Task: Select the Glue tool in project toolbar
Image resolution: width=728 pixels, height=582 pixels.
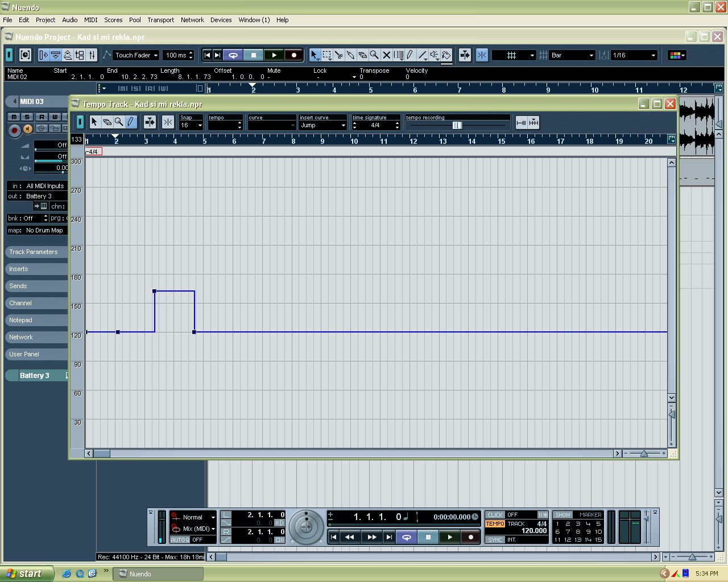Action: 351,55
